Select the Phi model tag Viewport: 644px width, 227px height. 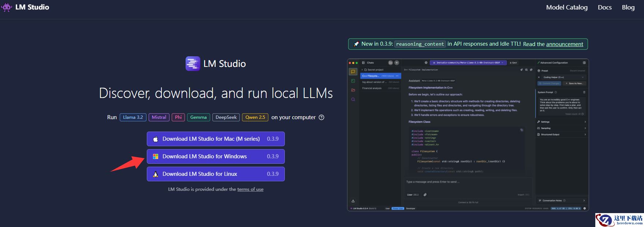coord(178,117)
